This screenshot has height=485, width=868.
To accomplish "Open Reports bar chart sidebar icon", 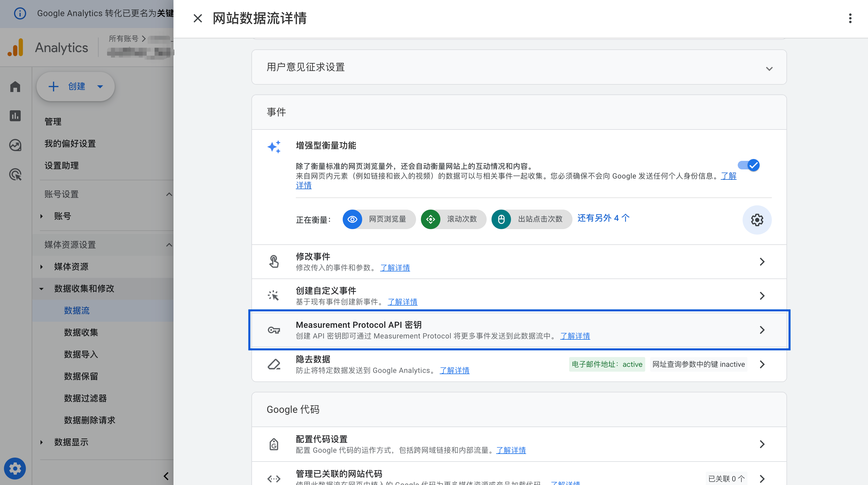I will point(15,116).
